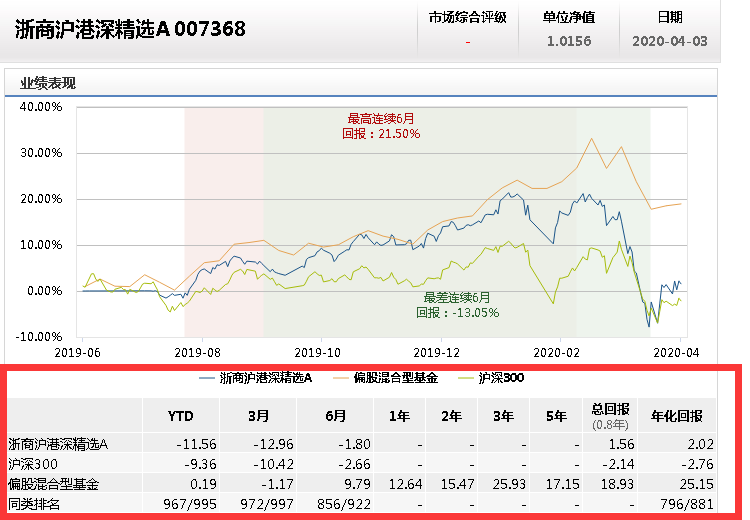750x520 pixels.
Task: Toggle the 沪深300 legend entry
Action: point(491,378)
